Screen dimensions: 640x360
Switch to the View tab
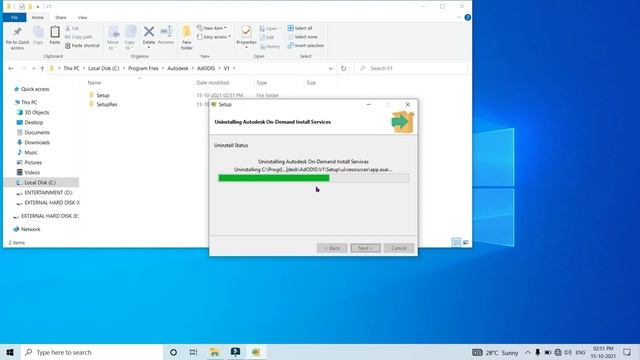pos(82,18)
